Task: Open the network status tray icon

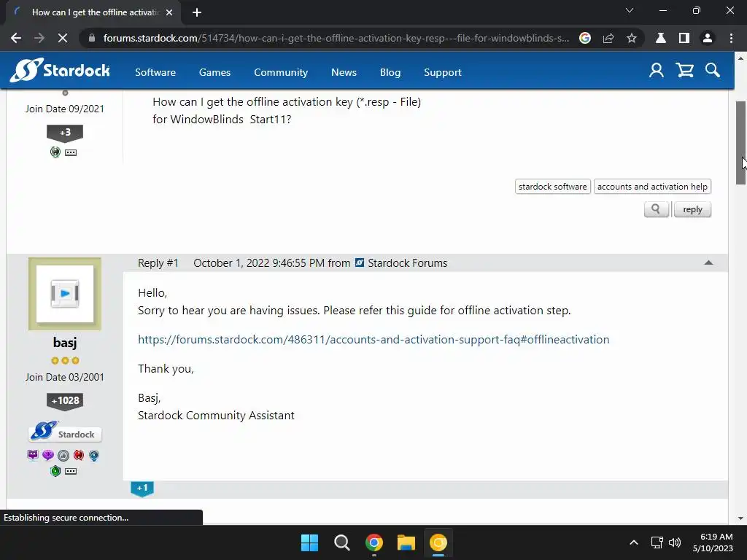Action: coord(657,542)
